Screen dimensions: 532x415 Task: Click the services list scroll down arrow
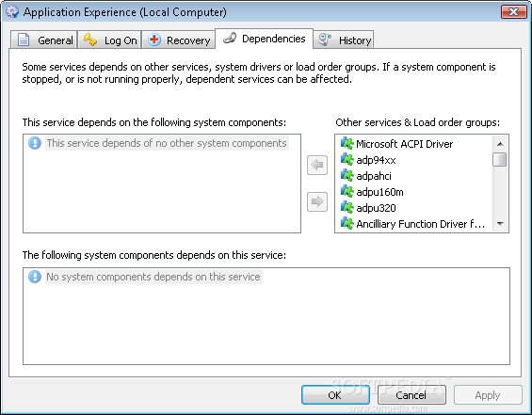pyautogui.click(x=500, y=223)
